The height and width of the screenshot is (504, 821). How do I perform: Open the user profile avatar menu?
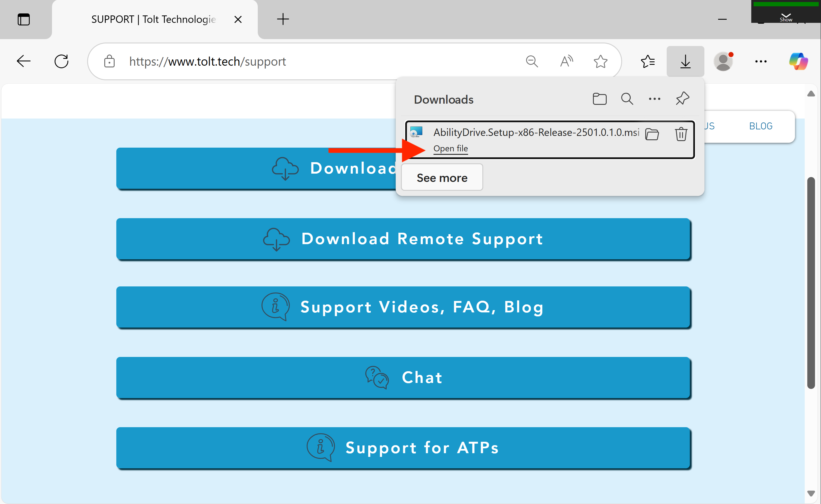(723, 61)
